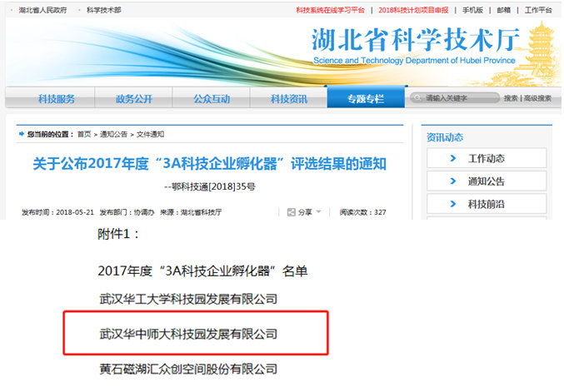Open the 科技服务 navigation tab
Image resolution: width=564 pixels, height=392 pixels.
pos(57,99)
